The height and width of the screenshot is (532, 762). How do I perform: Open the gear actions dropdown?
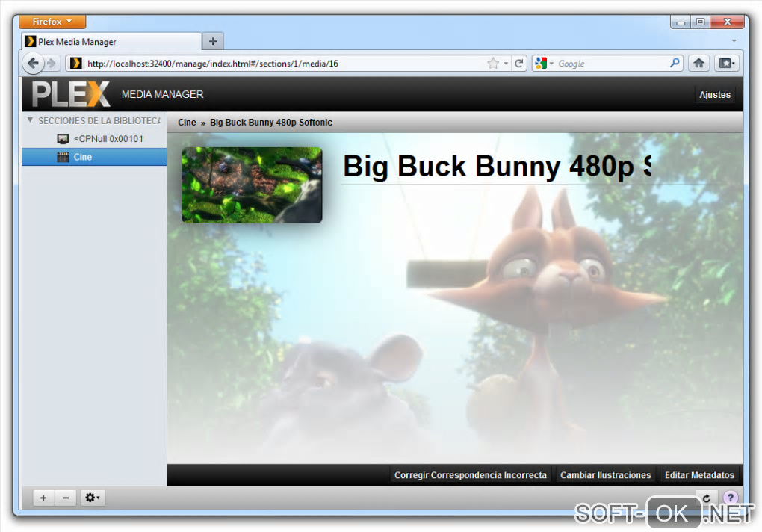click(93, 498)
